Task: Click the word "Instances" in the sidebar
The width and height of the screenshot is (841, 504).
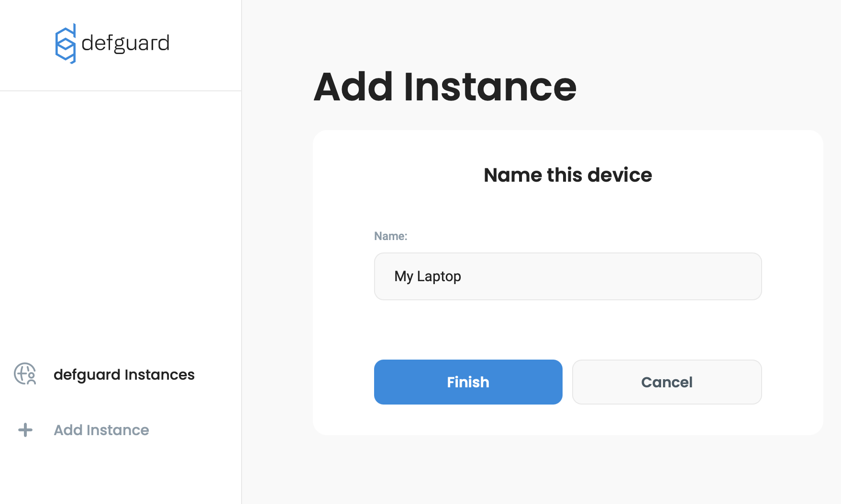Action: tap(159, 374)
